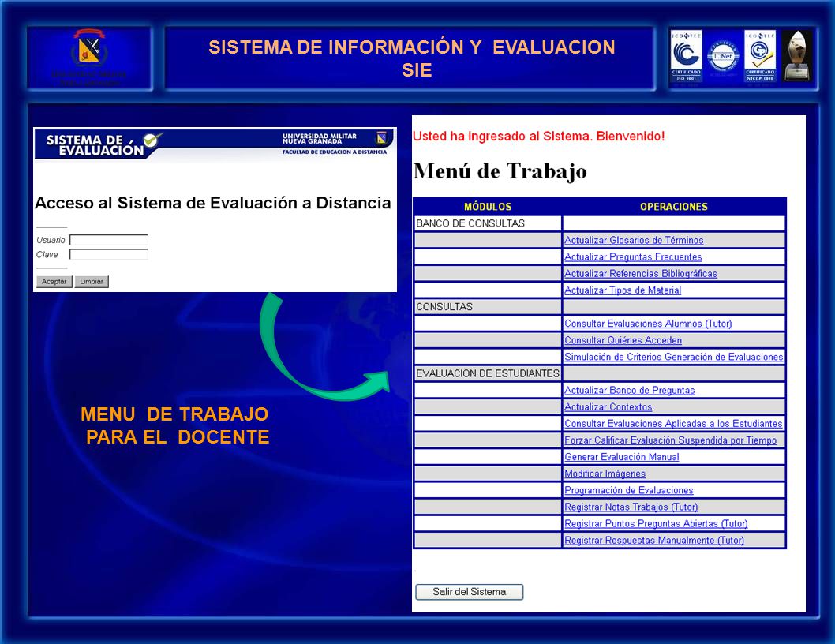Viewport: 835px width, 644px height.
Task: Click the Menú de Trabajo heading
Action: [500, 171]
